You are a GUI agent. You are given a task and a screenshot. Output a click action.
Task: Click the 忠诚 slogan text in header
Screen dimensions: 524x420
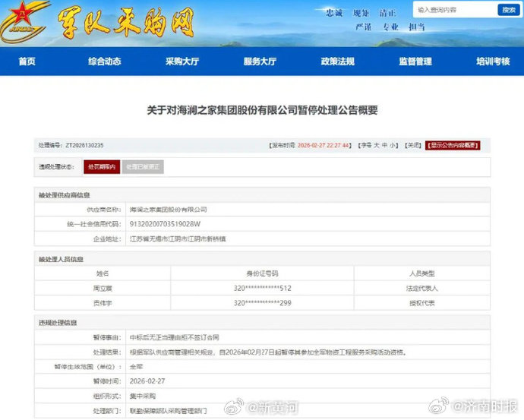point(334,13)
